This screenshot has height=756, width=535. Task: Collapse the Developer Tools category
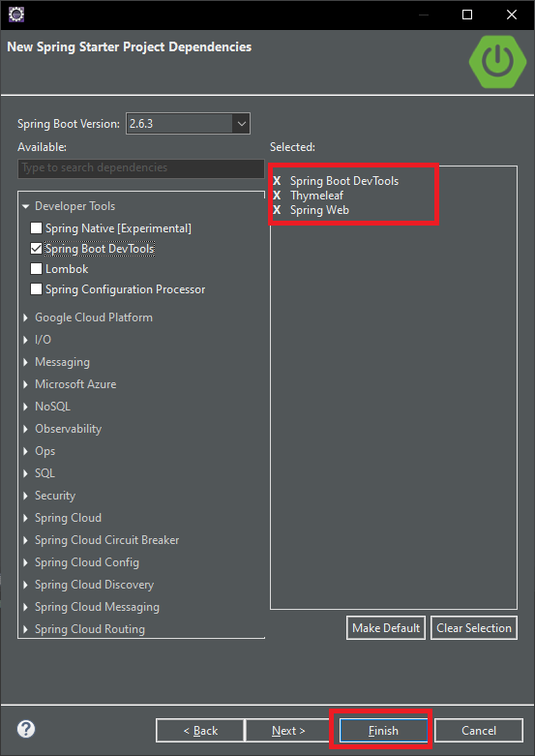coord(26,206)
